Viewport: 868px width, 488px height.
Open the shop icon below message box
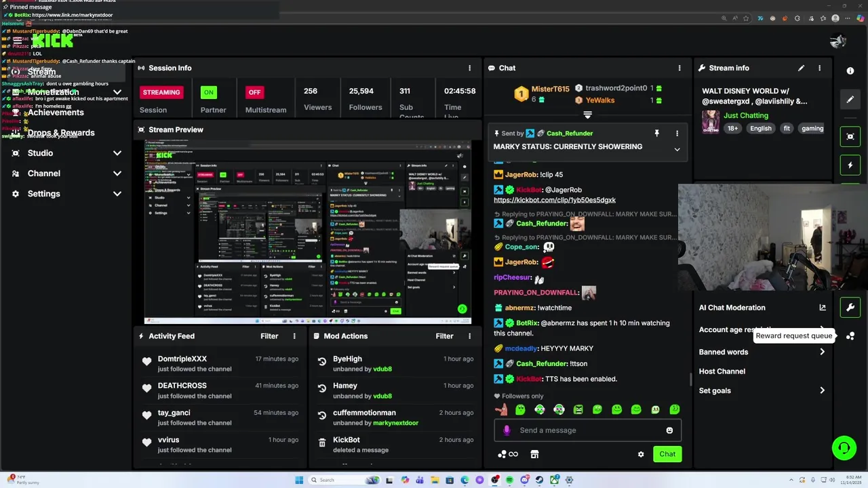click(x=534, y=454)
